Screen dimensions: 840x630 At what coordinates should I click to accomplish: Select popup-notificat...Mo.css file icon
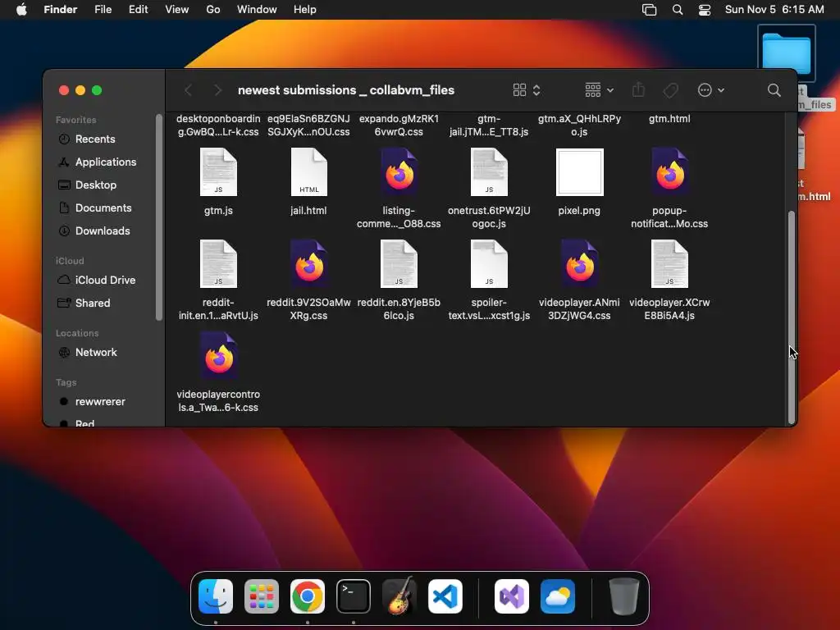click(669, 172)
